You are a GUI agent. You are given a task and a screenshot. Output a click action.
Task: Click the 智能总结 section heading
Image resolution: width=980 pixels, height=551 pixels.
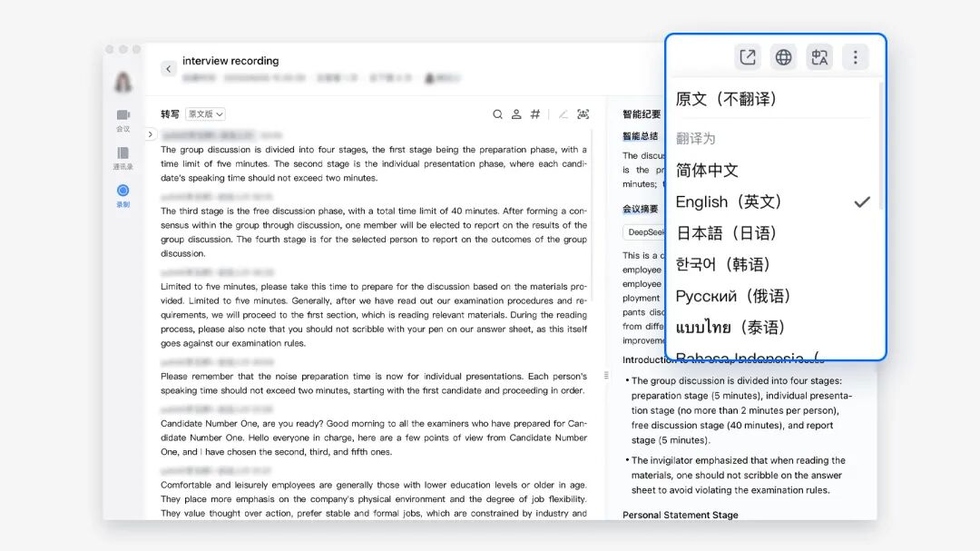640,136
